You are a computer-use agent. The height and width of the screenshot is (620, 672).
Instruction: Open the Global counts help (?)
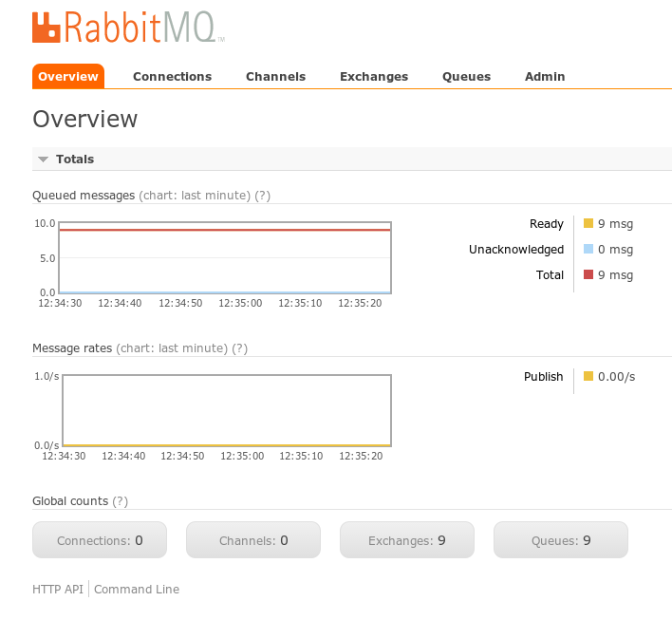pos(120,501)
